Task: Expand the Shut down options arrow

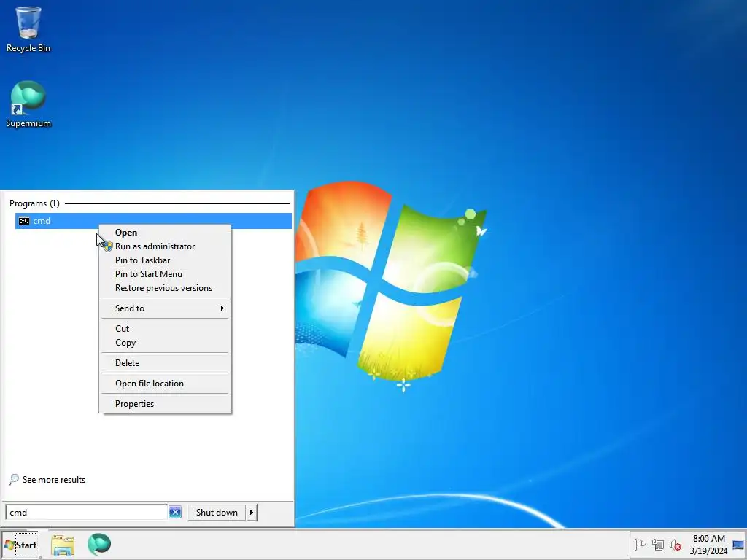Action: [x=252, y=513]
